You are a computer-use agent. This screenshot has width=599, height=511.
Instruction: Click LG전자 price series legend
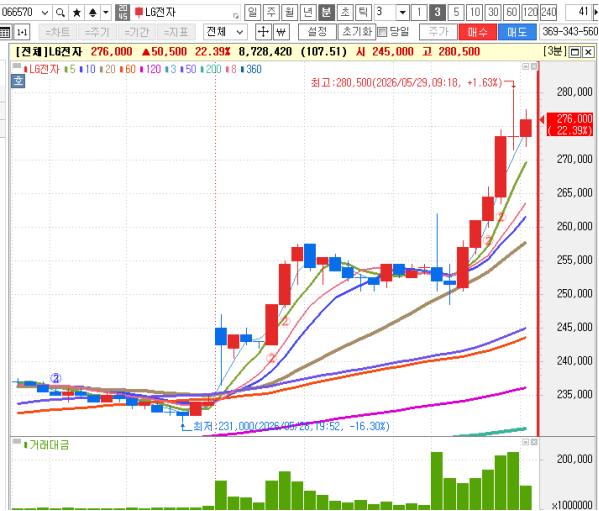click(42, 70)
